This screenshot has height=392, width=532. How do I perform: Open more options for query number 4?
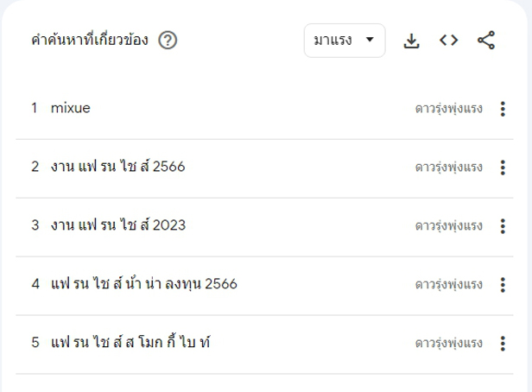point(503,285)
